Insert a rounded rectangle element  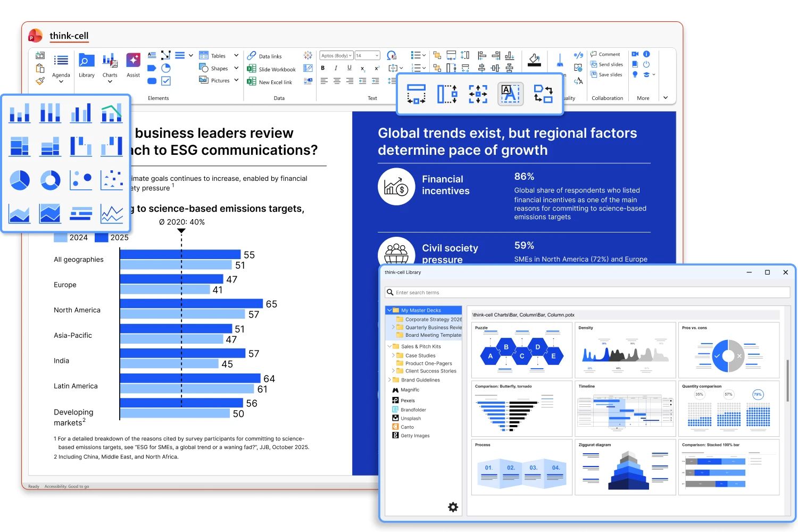pos(152,81)
